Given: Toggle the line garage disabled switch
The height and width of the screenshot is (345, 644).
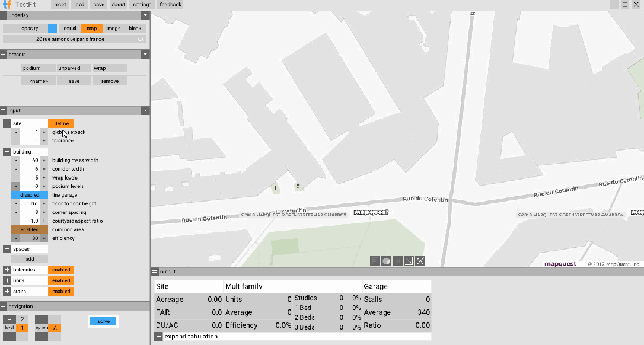Looking at the screenshot, I should (30, 195).
